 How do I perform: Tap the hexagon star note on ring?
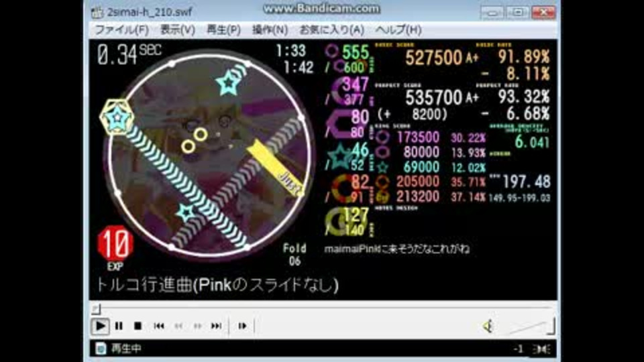(117, 117)
